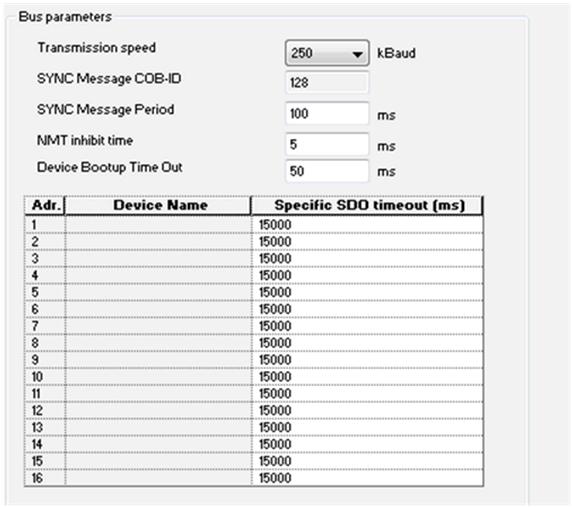
Task: Edit the SYNC Message Period field
Action: coord(327,113)
